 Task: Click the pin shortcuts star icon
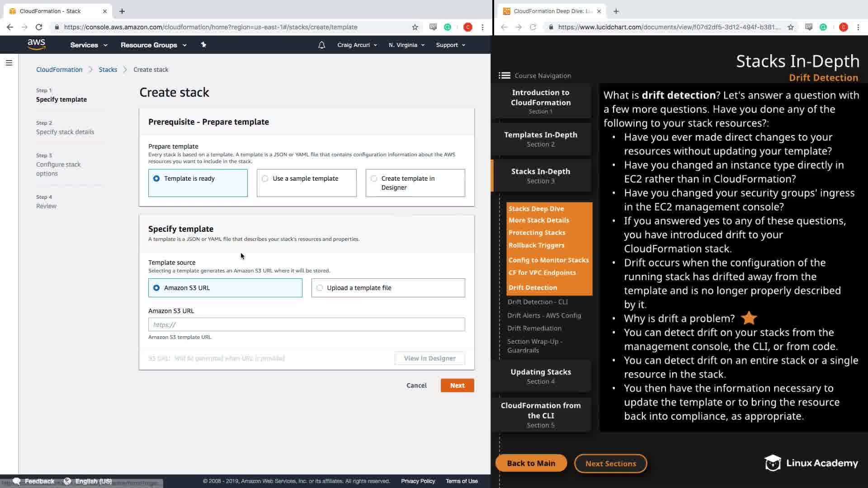tap(203, 45)
